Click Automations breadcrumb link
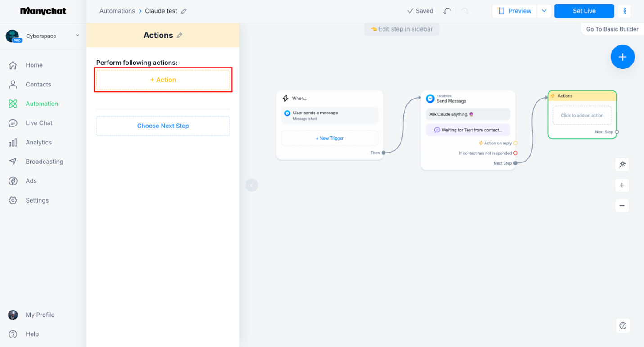Screen dimensions: 644x347 (117, 11)
